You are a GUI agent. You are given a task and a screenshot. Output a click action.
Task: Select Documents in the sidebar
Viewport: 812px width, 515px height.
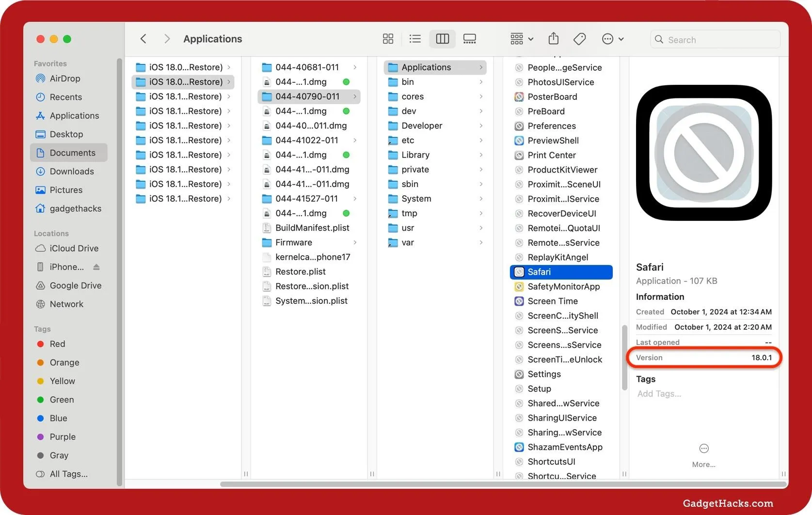coord(69,153)
